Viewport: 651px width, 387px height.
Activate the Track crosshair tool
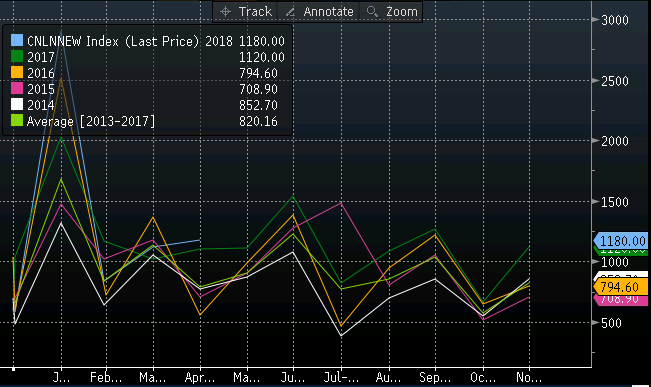coord(245,12)
